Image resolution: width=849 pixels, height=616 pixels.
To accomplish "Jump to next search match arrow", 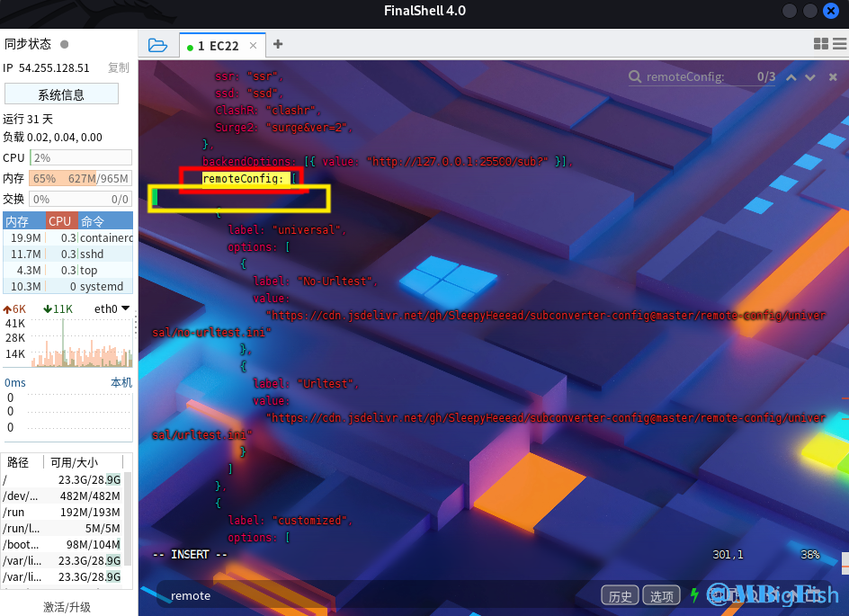I will coord(810,77).
